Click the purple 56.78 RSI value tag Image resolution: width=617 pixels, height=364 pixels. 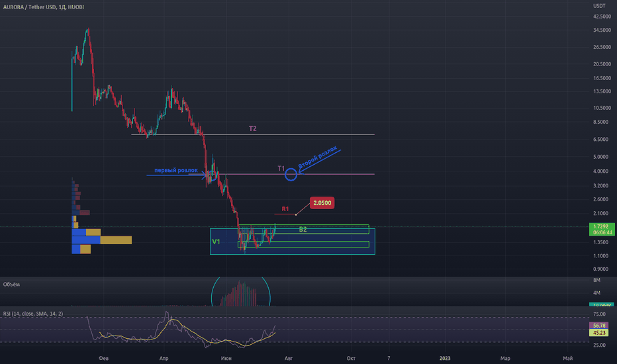tap(599, 326)
